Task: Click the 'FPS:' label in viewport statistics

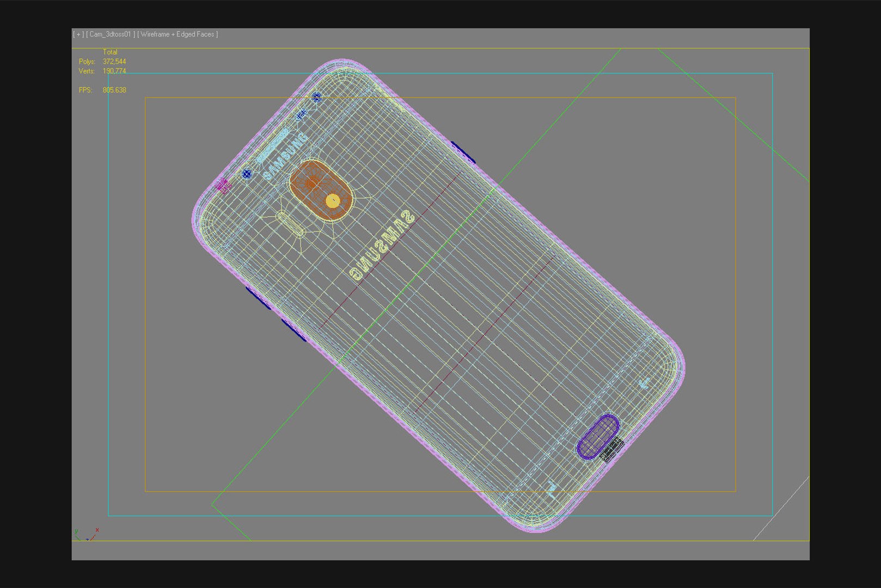Action: click(85, 90)
